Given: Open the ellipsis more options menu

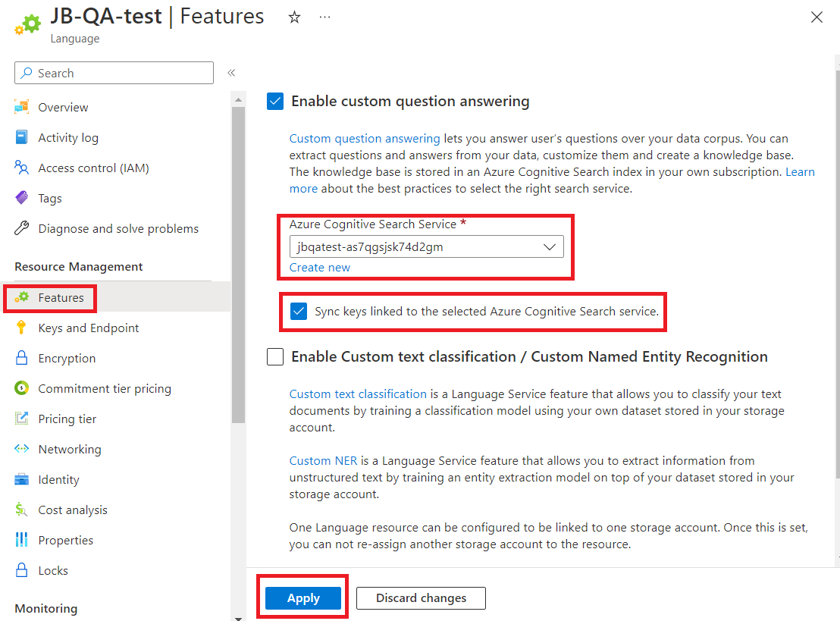Looking at the screenshot, I should click(324, 17).
